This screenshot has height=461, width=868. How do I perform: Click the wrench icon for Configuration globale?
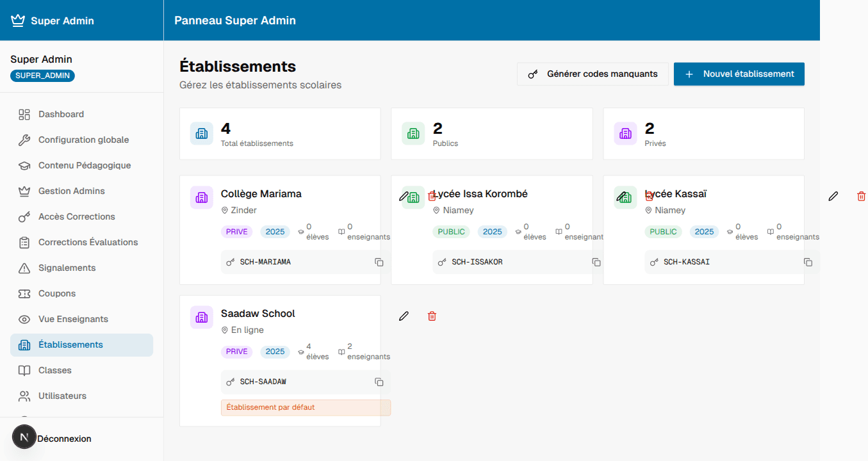[x=24, y=140]
